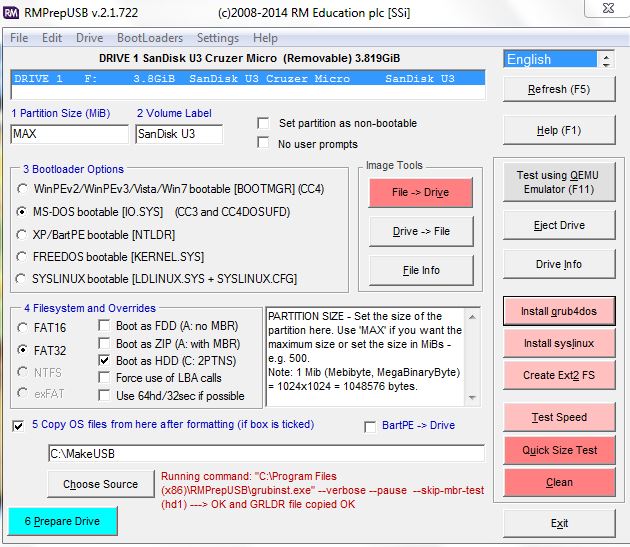Tick Boot as FDD (A: no MBR)
Screen dimensions: 630x547
coord(104,325)
